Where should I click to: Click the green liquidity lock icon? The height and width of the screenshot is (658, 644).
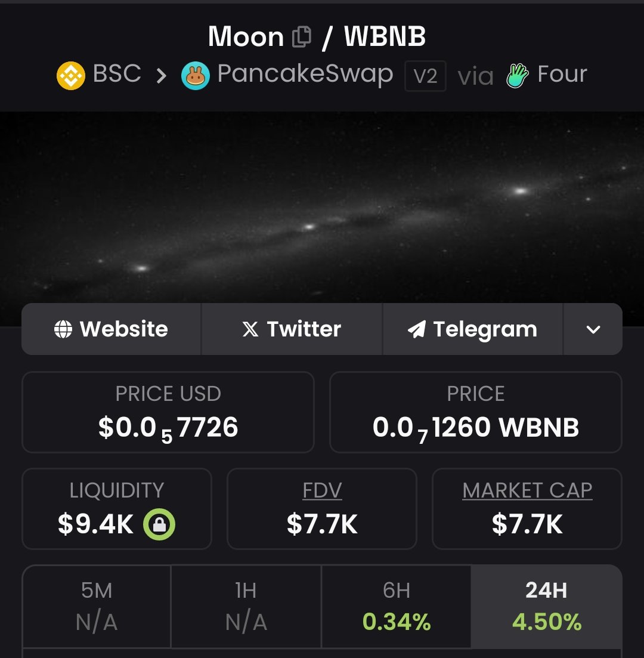click(159, 525)
